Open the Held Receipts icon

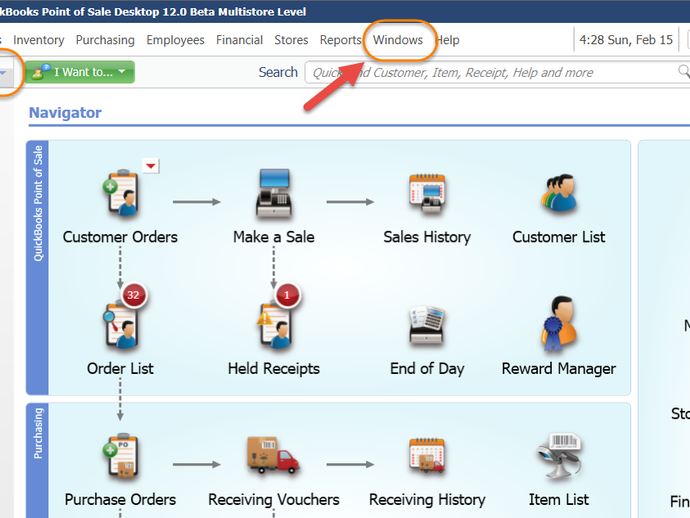click(x=274, y=325)
